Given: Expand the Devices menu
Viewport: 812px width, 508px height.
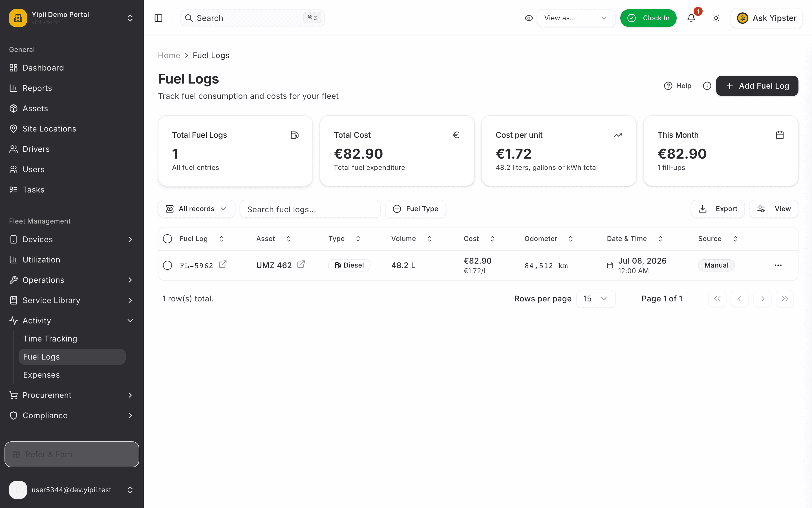Looking at the screenshot, I should [72, 239].
